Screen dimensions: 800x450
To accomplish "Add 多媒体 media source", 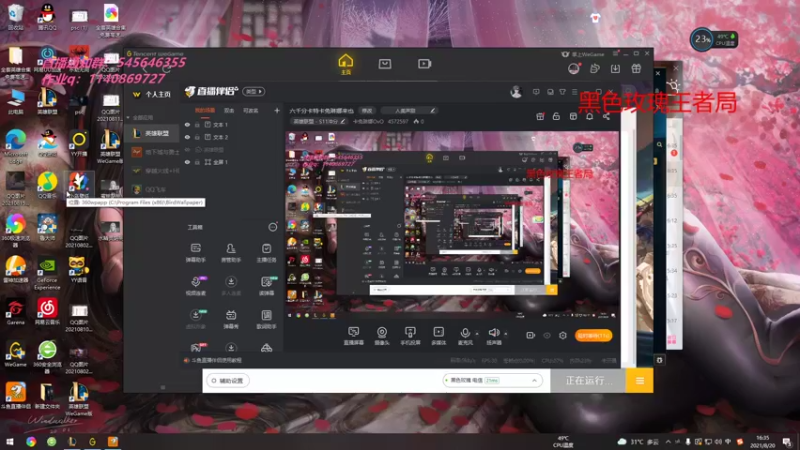I will 438,336.
